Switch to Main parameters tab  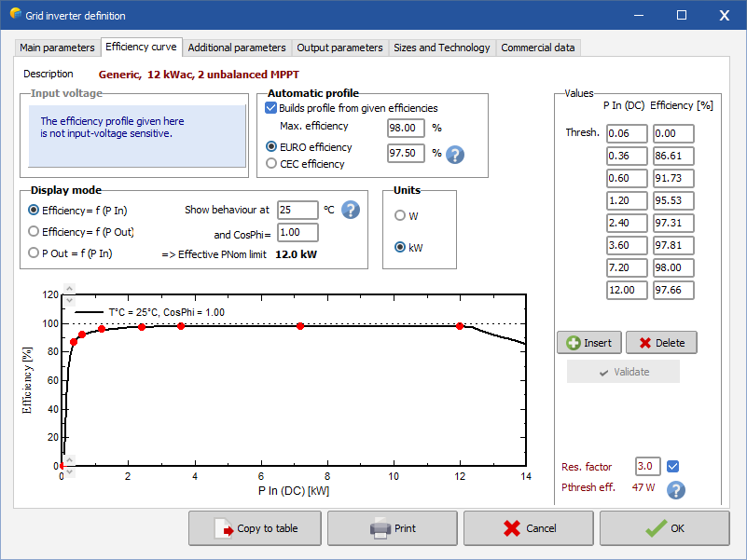point(57,48)
